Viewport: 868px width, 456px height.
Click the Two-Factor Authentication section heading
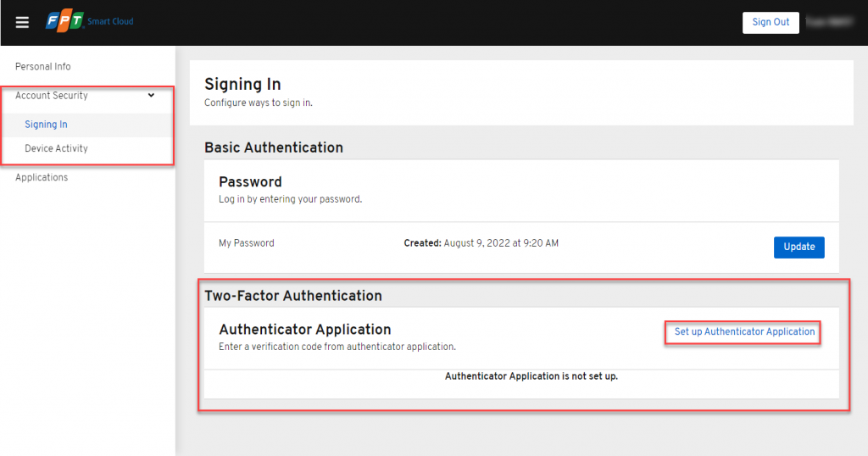(x=292, y=296)
